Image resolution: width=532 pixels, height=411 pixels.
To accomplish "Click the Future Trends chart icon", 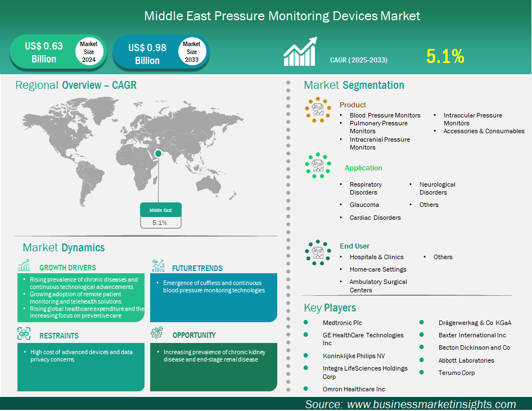I will tap(158, 265).
